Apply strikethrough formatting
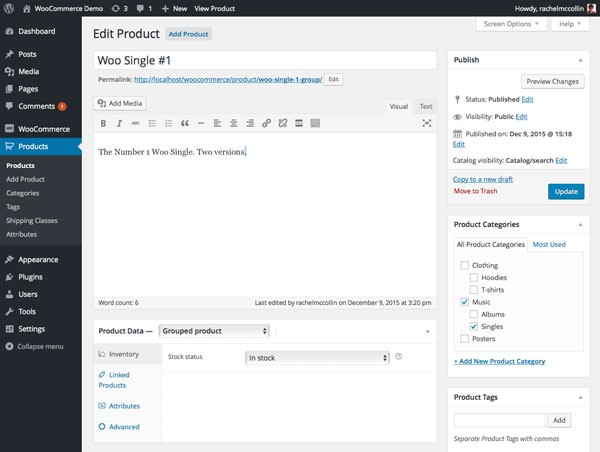Screen dimensions: 600x452 [135, 123]
